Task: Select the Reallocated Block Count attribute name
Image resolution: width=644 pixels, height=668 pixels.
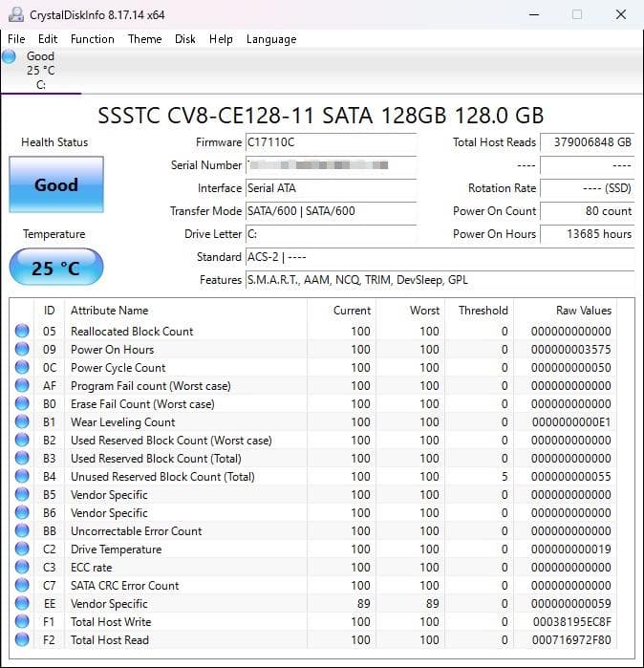Action: point(132,332)
